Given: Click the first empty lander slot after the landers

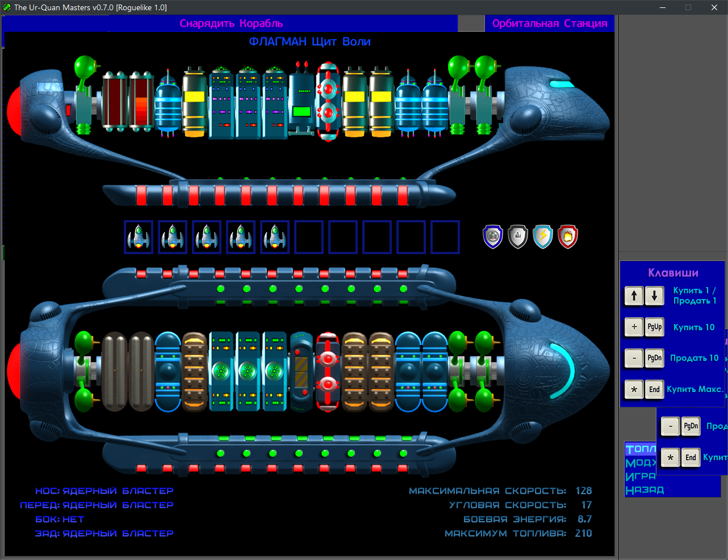Looking at the screenshot, I should (309, 237).
